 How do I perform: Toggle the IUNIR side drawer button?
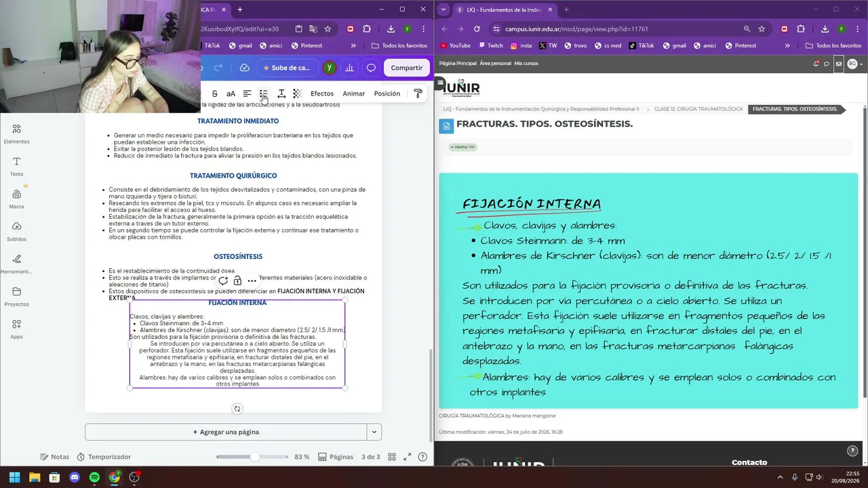point(439,83)
